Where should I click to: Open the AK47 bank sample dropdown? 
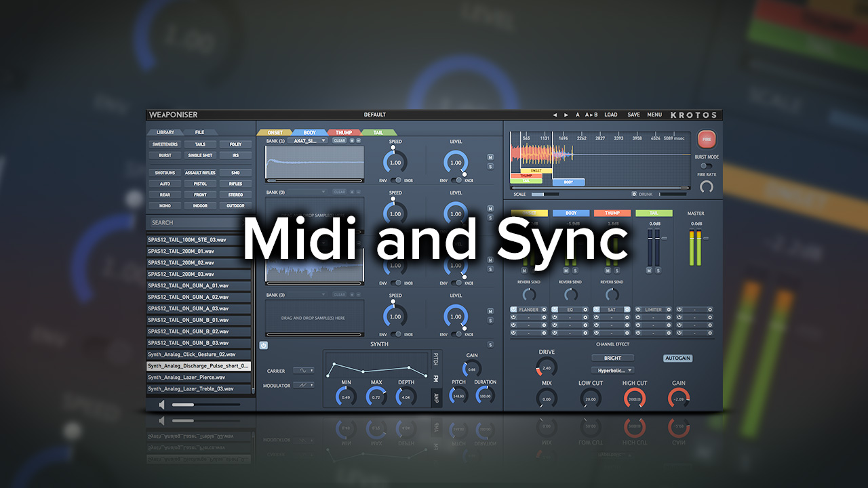(307, 140)
